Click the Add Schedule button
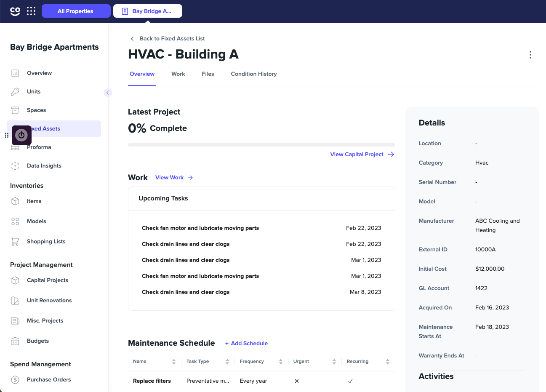Image resolution: width=546 pixels, height=392 pixels. [x=246, y=343]
